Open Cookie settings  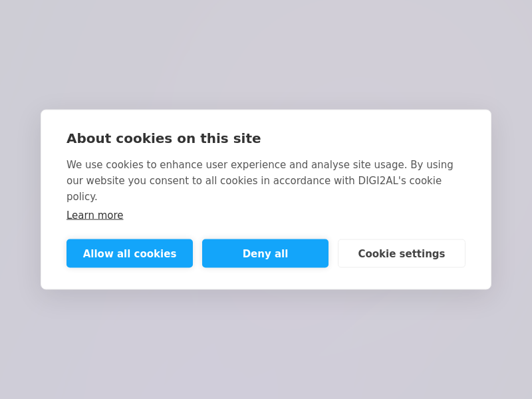(401, 253)
